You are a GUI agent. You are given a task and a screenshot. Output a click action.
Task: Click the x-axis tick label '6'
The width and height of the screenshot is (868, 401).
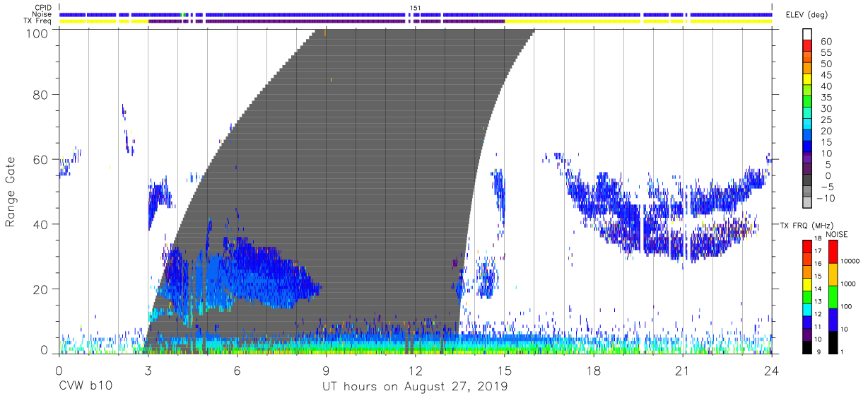237,371
